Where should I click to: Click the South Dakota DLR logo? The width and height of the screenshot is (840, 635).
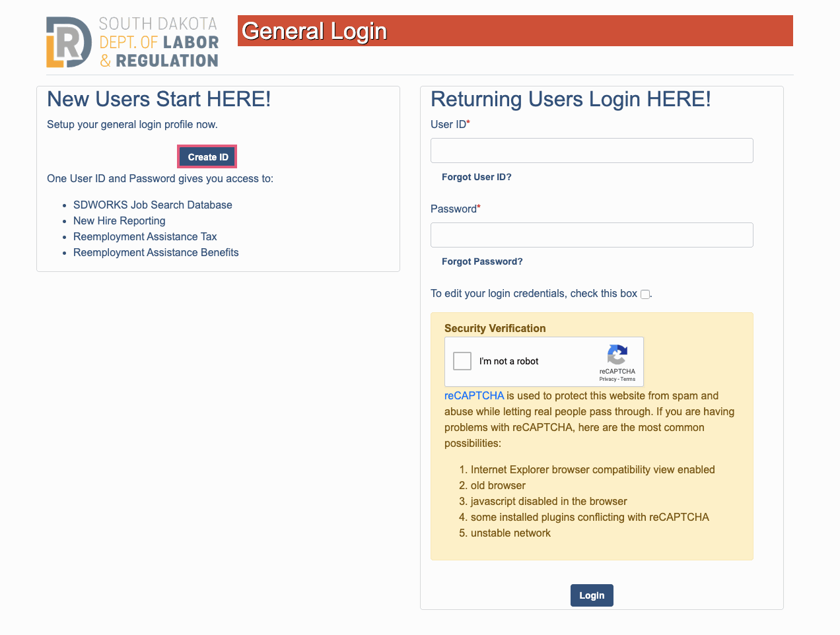coord(132,42)
